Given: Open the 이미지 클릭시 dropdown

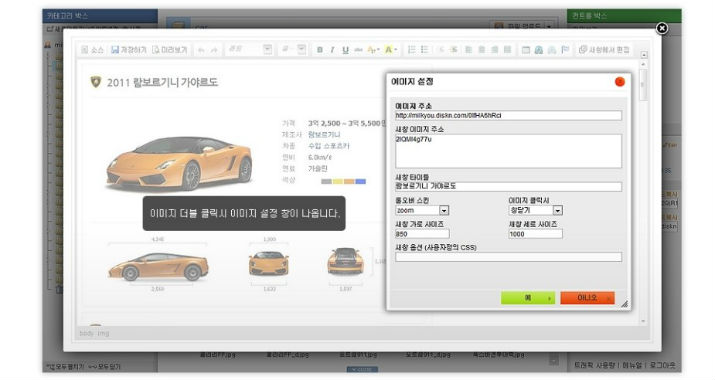Looking at the screenshot, I should [x=535, y=210].
